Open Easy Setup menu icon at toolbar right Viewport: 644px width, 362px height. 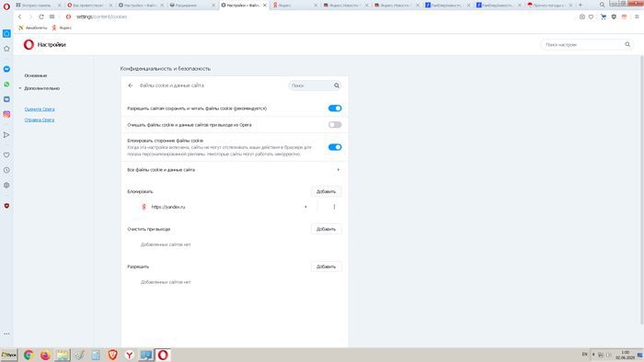[x=637, y=17]
